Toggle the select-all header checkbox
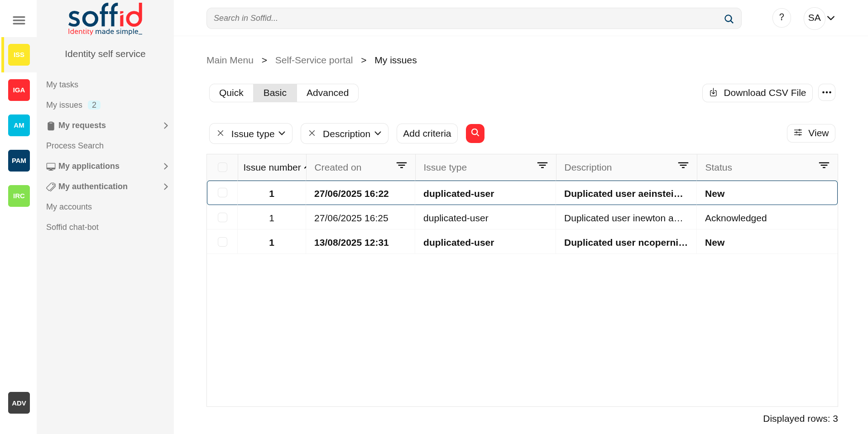This screenshot has height=434, width=868. (x=222, y=167)
